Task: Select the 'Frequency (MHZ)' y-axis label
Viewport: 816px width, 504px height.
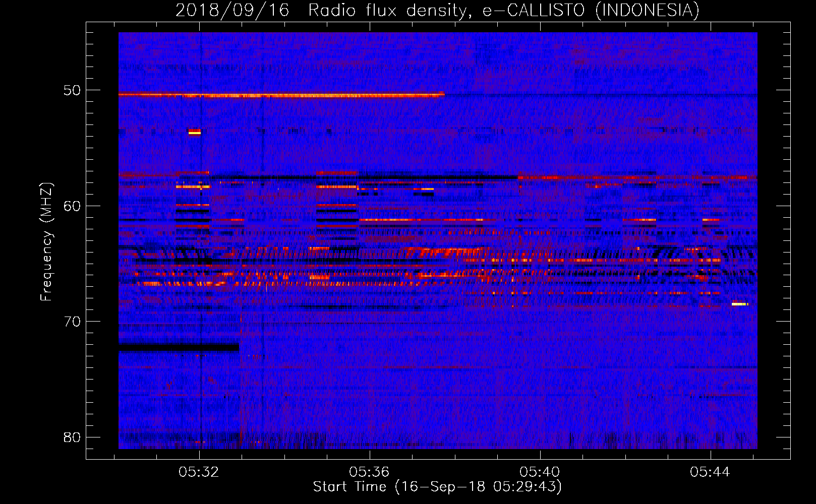Action: pos(46,242)
